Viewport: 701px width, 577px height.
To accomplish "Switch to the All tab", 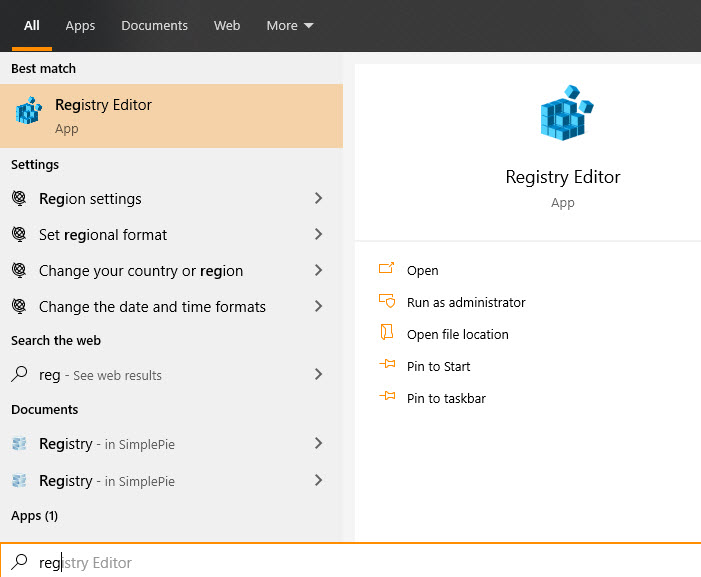I will (x=32, y=25).
